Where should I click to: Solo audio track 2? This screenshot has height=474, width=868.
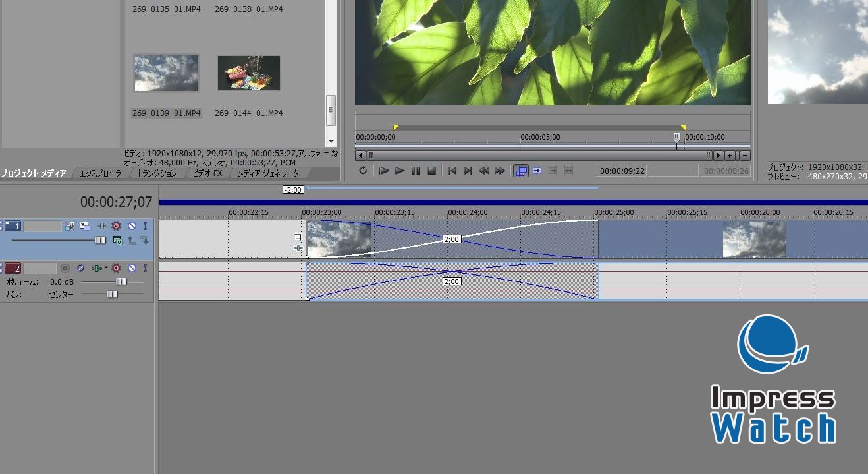click(x=146, y=268)
